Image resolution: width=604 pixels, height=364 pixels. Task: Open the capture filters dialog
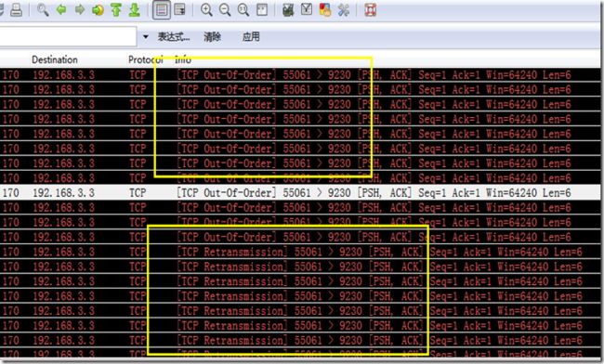[288, 10]
